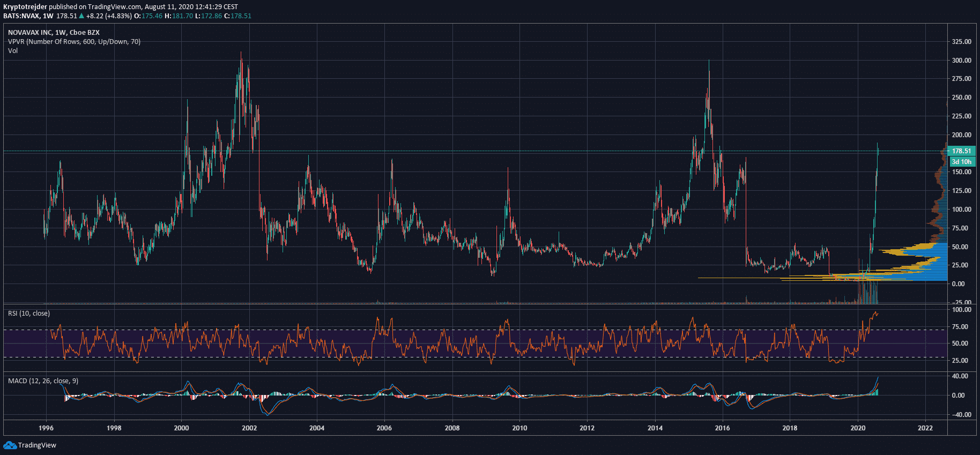The height and width of the screenshot is (455, 980).
Task: Click the 3d 10h countdown badge
Action: pos(961,162)
